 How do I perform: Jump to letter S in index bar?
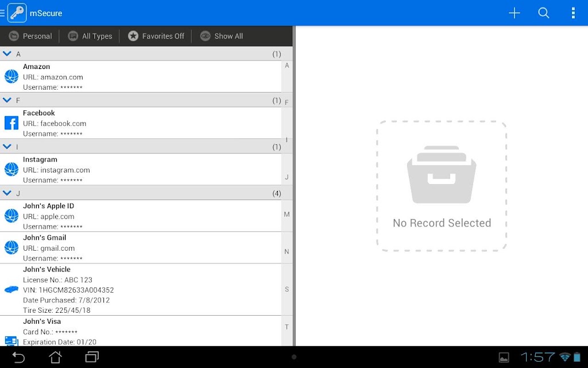287,289
